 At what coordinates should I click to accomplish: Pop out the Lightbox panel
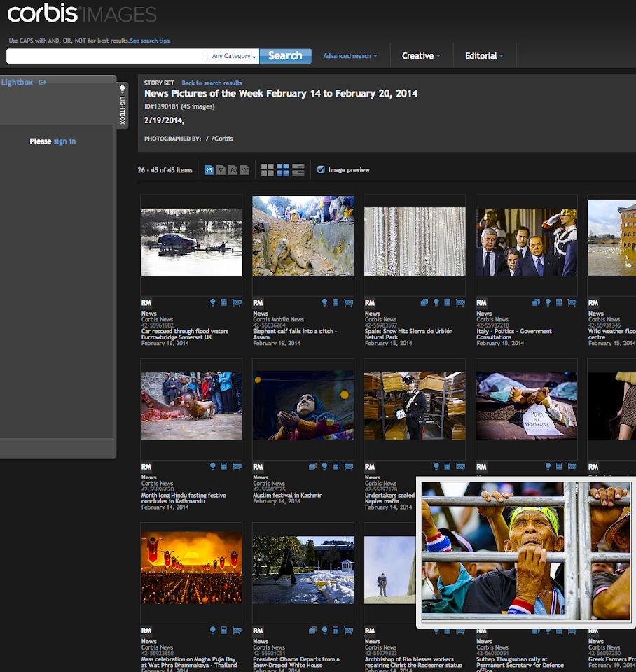43,83
